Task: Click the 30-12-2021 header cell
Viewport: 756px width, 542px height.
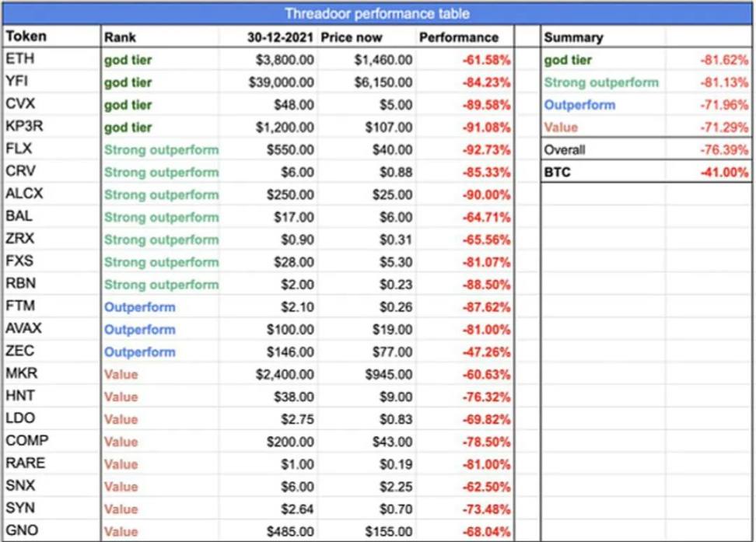Action: pyautogui.click(x=268, y=37)
